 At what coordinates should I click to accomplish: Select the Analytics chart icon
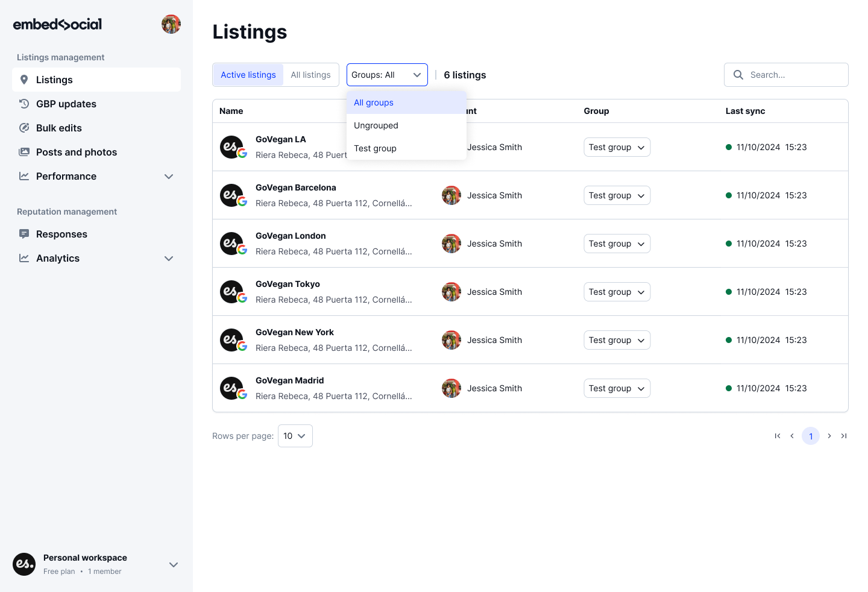point(24,258)
